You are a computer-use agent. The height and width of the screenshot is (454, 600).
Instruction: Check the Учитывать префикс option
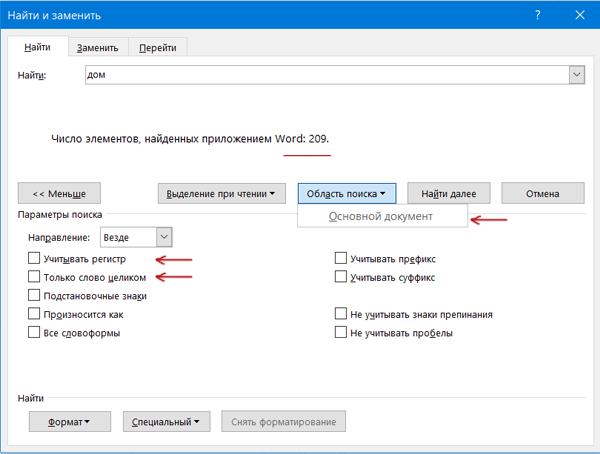coord(341,259)
